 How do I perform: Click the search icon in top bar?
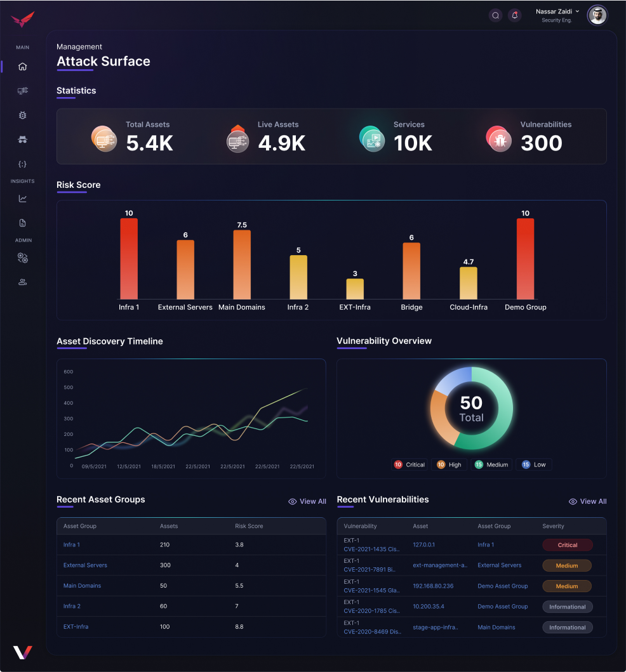click(496, 15)
